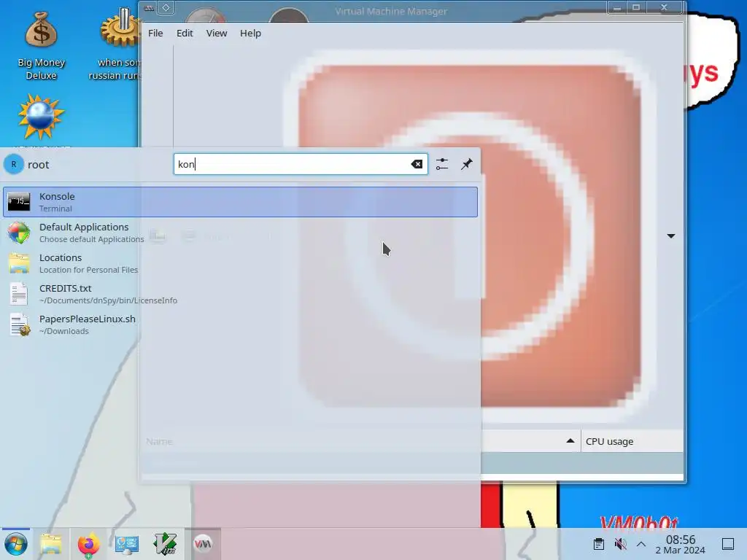Open the Big Money Deluxe desktop icon
747x560 pixels.
[42, 46]
